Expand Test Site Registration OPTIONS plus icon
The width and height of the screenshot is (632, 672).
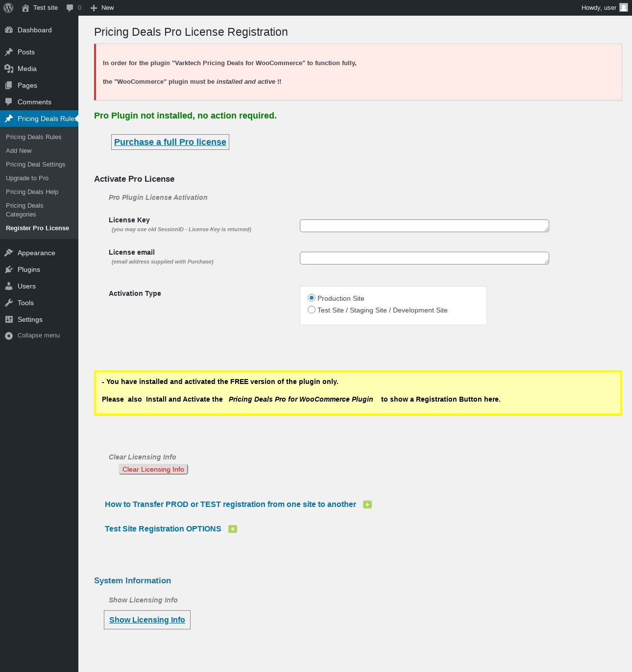[x=233, y=529]
